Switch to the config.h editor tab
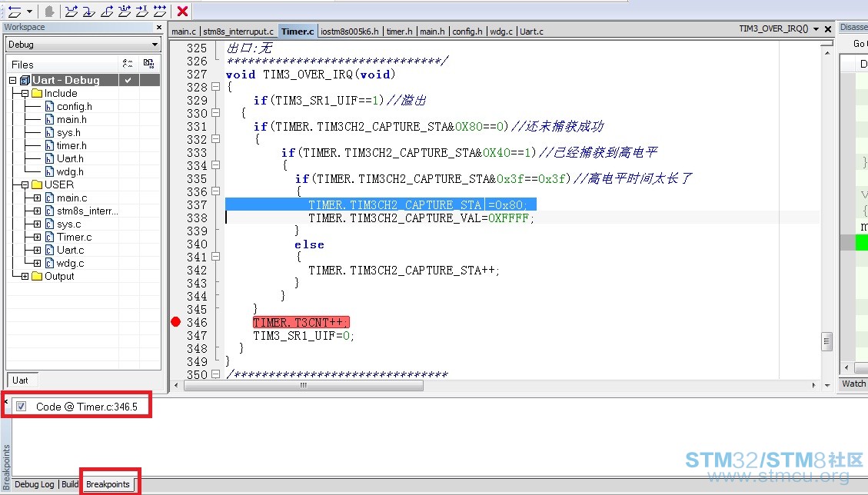 point(467,32)
